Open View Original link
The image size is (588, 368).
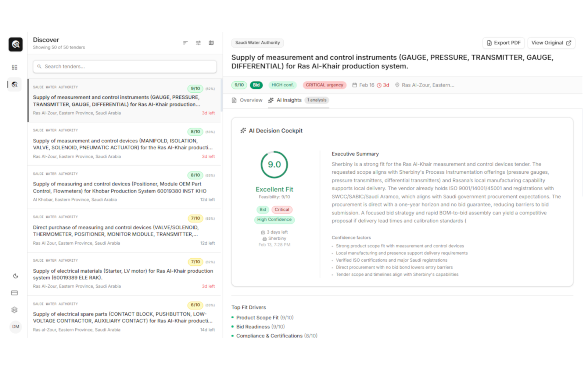pyautogui.click(x=551, y=43)
